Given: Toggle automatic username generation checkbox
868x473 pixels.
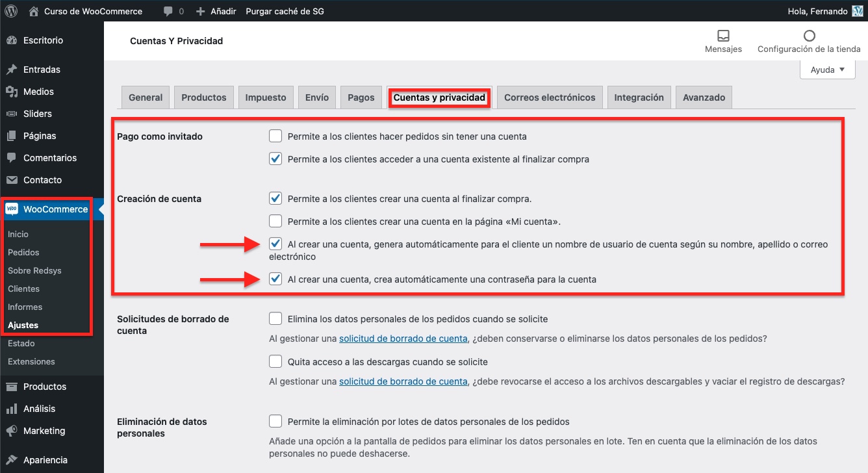Looking at the screenshot, I should click(275, 244).
